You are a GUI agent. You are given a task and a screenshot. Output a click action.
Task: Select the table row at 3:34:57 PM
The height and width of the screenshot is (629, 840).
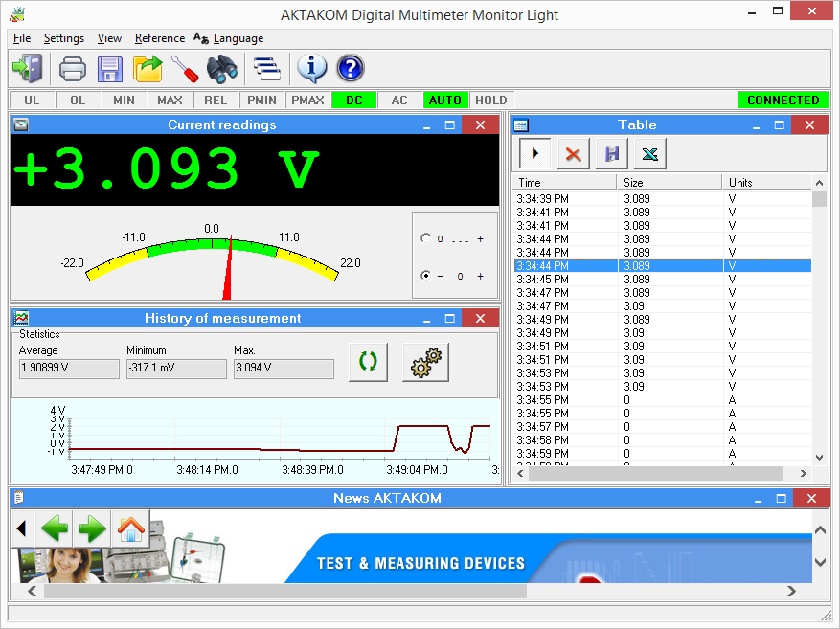click(x=662, y=427)
